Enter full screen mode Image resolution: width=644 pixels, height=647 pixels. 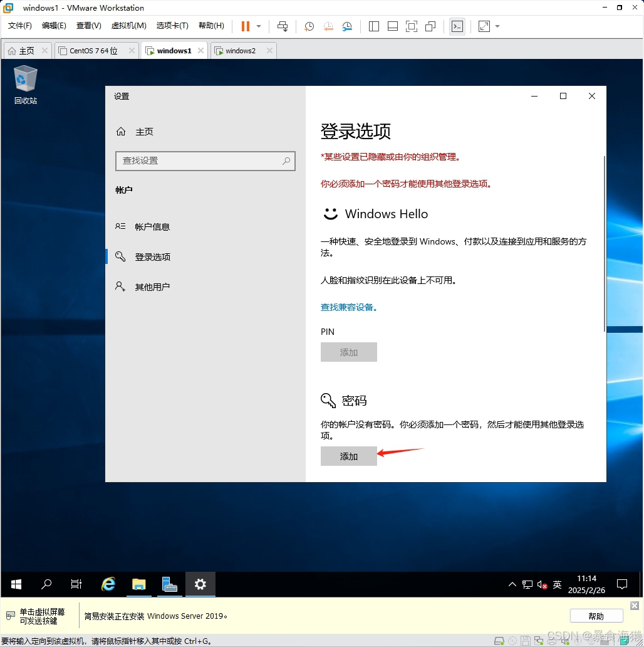412,26
